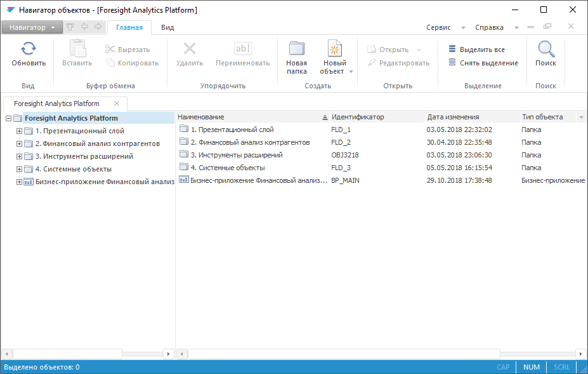Click the Выделить все button

coord(476,49)
